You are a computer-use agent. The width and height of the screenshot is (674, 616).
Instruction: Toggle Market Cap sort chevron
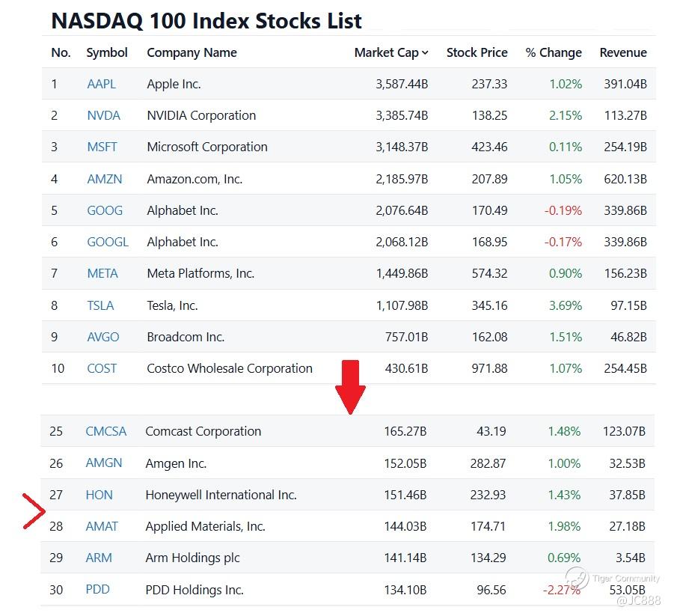pyautogui.click(x=425, y=52)
